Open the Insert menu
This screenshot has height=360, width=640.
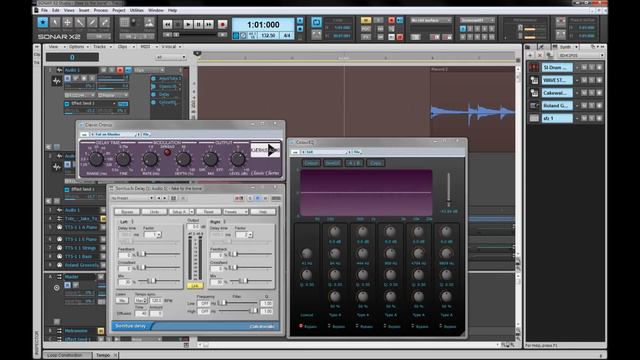click(84, 10)
